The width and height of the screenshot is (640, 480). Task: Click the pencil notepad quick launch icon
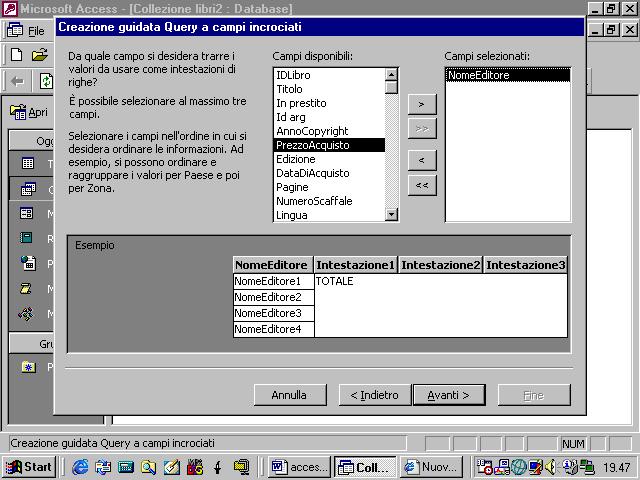tap(172, 467)
